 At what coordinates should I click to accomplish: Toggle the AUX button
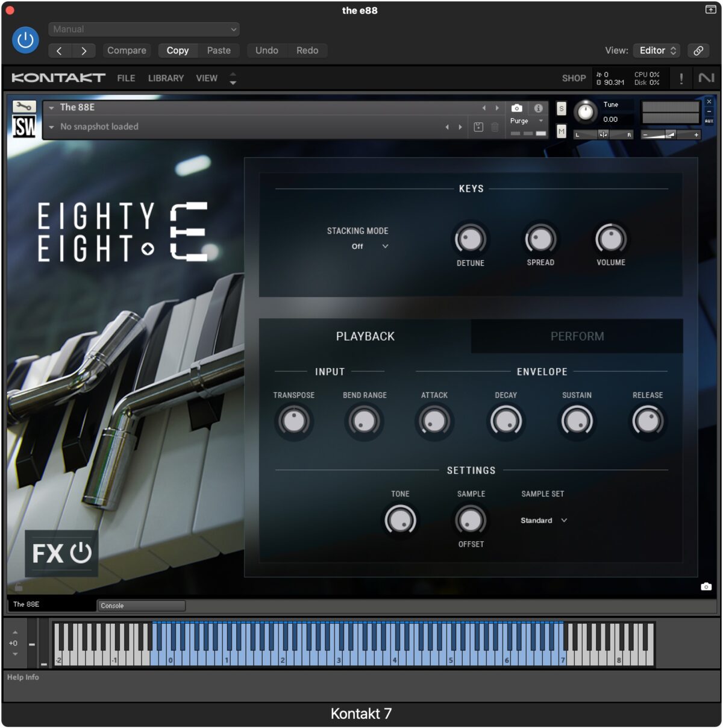(709, 121)
